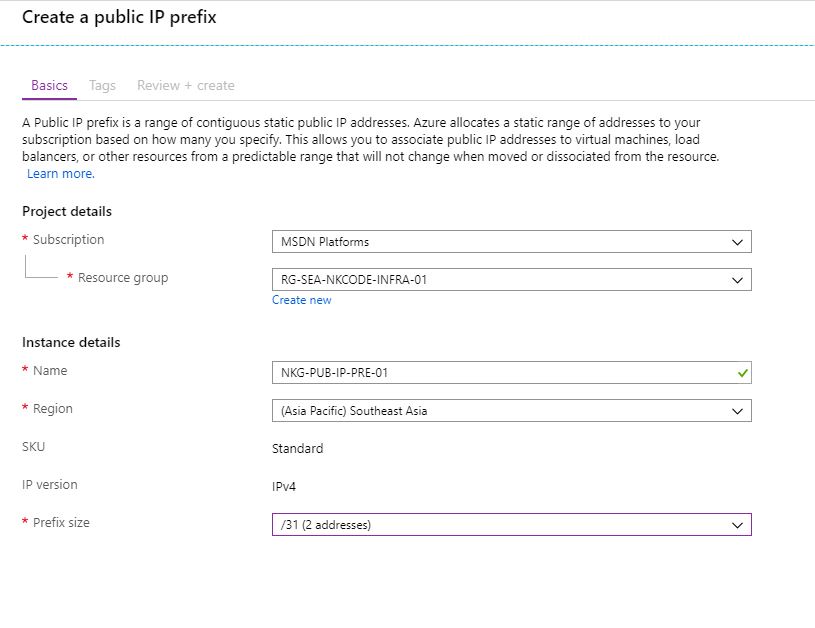Click the Prefix size chevron arrow
This screenshot has height=628, width=815.
point(738,524)
